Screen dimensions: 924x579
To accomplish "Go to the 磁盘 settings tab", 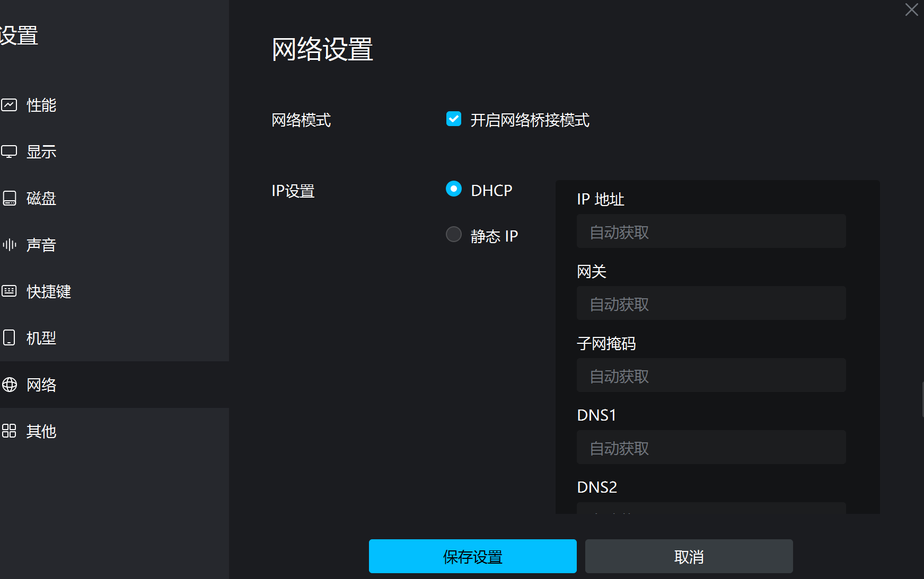I will (x=115, y=198).
